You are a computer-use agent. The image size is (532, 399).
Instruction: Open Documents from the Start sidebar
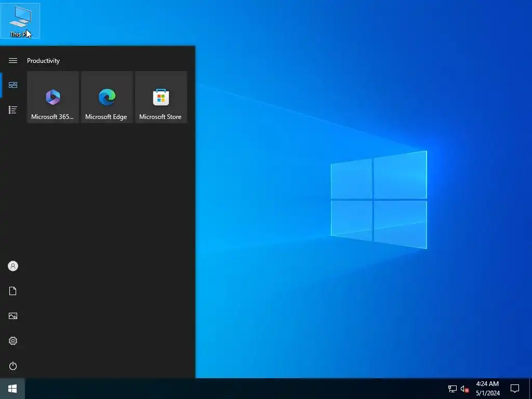[13, 291]
